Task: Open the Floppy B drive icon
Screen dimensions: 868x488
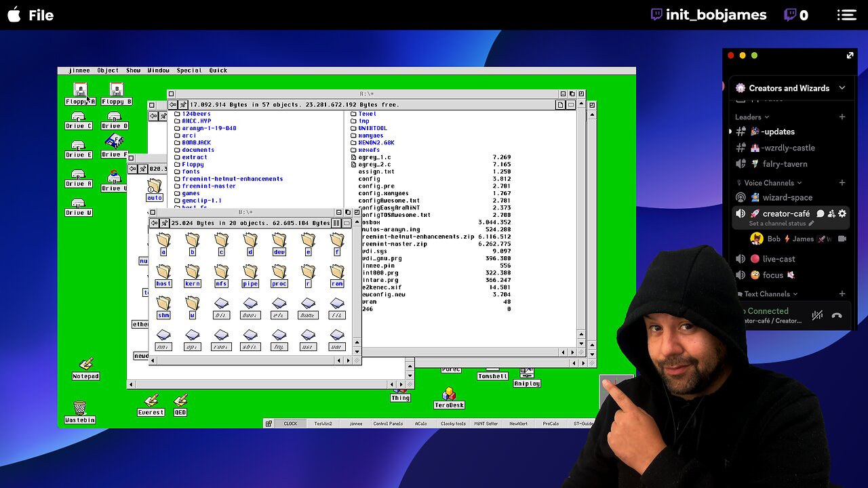Action: 116,94
